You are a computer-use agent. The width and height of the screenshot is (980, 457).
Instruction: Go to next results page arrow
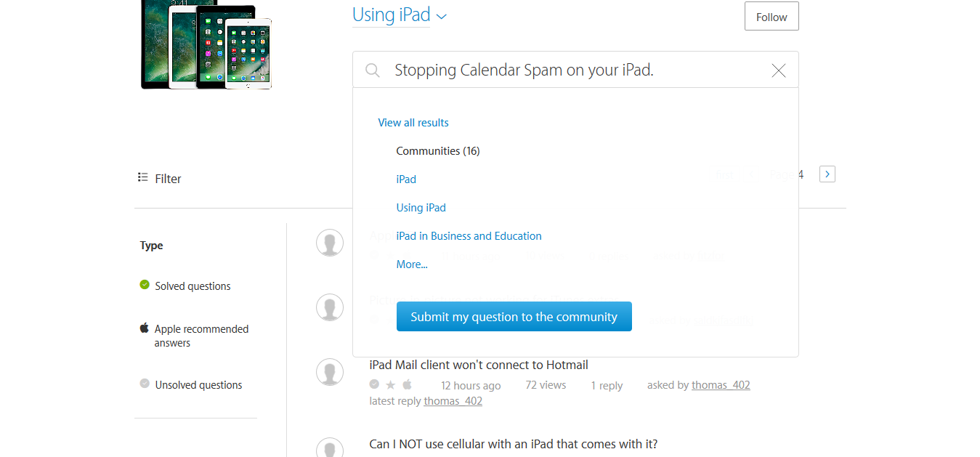pos(827,174)
